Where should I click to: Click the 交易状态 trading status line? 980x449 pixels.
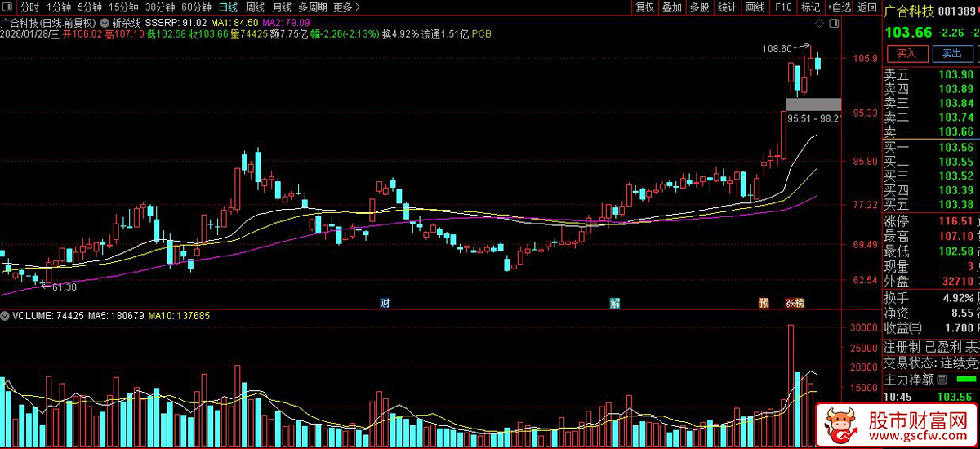click(x=931, y=362)
